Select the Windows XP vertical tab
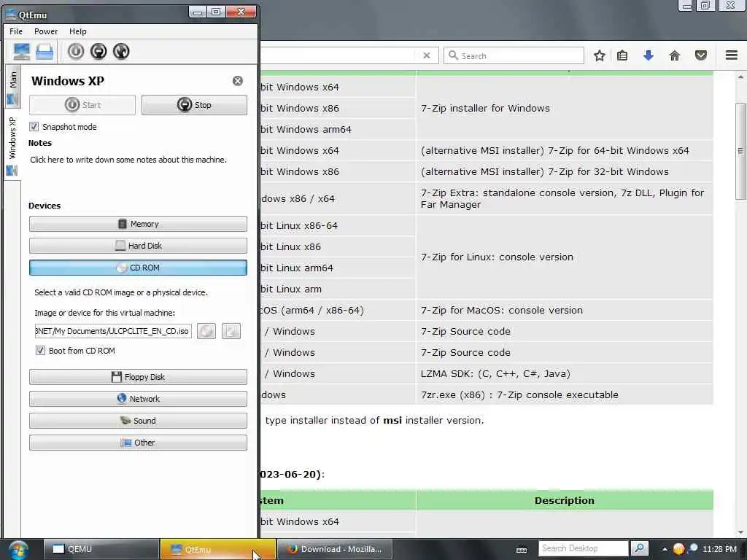Viewport: 747px width, 560px height. pyautogui.click(x=12, y=145)
